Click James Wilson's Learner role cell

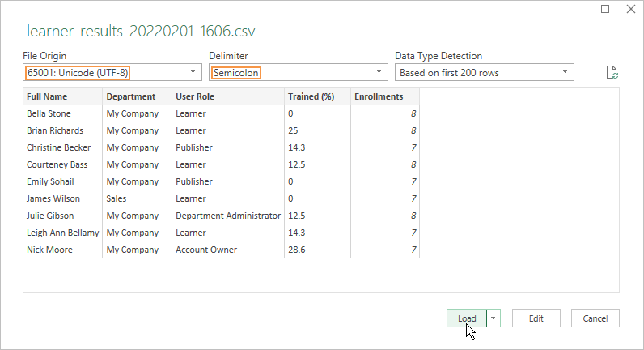click(x=228, y=198)
